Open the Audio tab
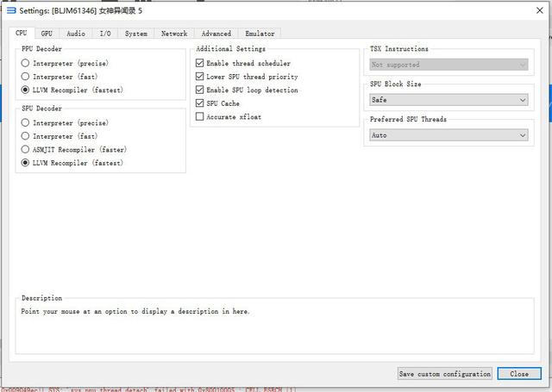 tap(76, 34)
